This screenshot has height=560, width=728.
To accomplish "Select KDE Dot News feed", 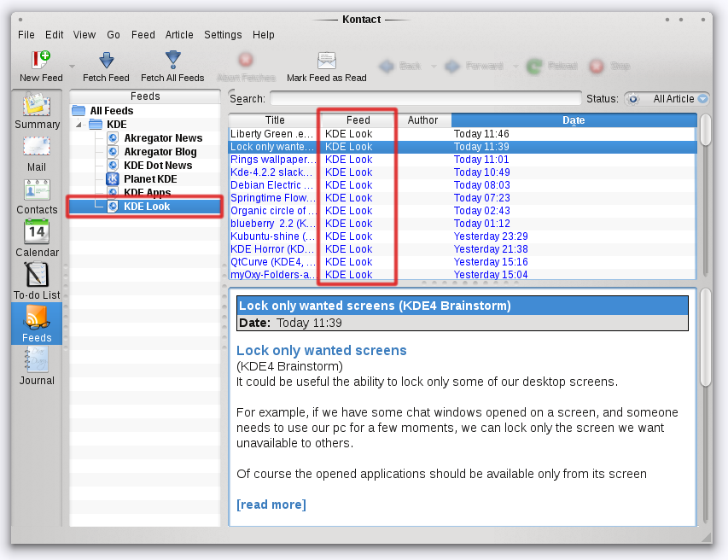I will point(158,166).
